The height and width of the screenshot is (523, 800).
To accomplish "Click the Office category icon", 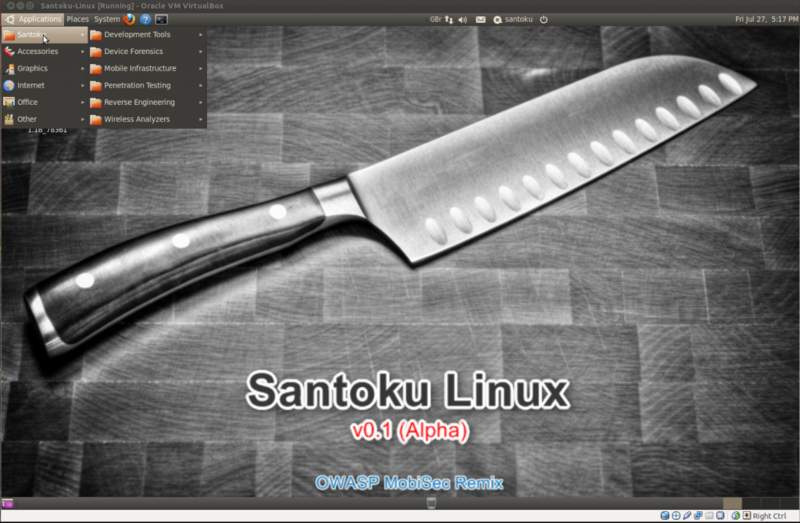I will [9, 102].
